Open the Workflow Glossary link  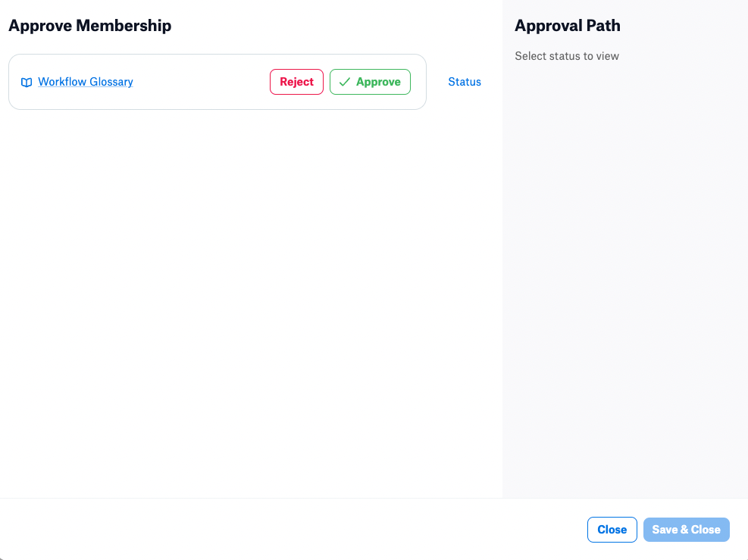pyautogui.click(x=86, y=82)
